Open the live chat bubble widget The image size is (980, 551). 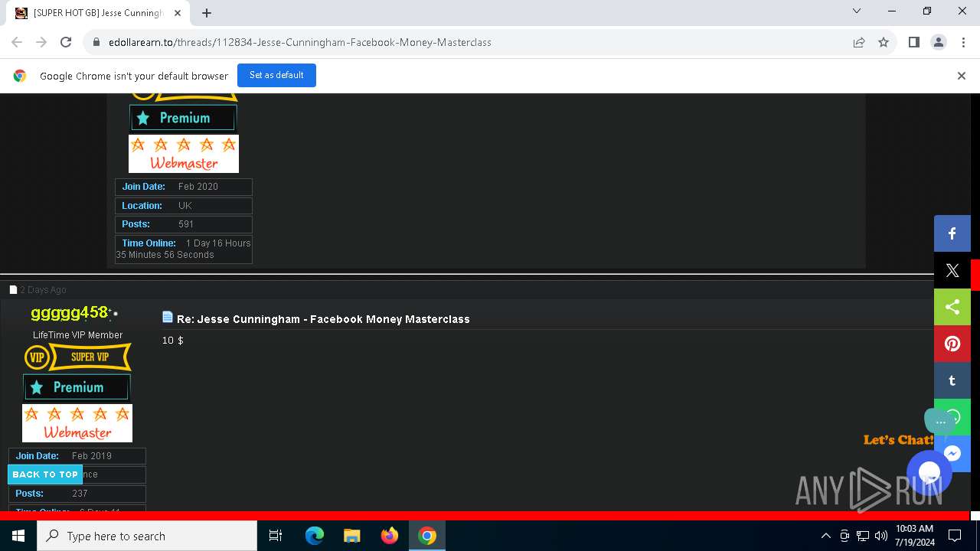pyautogui.click(x=929, y=472)
